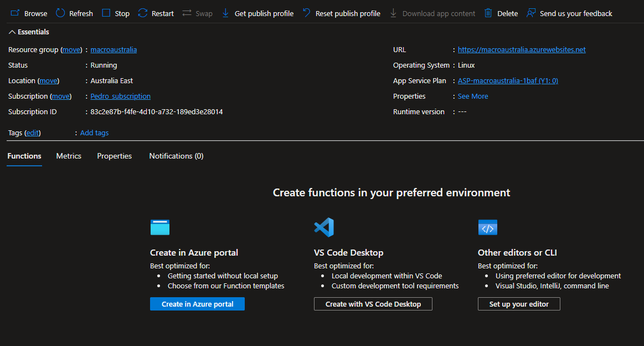
Task: Click the Azure portal window icon
Action: (160, 227)
